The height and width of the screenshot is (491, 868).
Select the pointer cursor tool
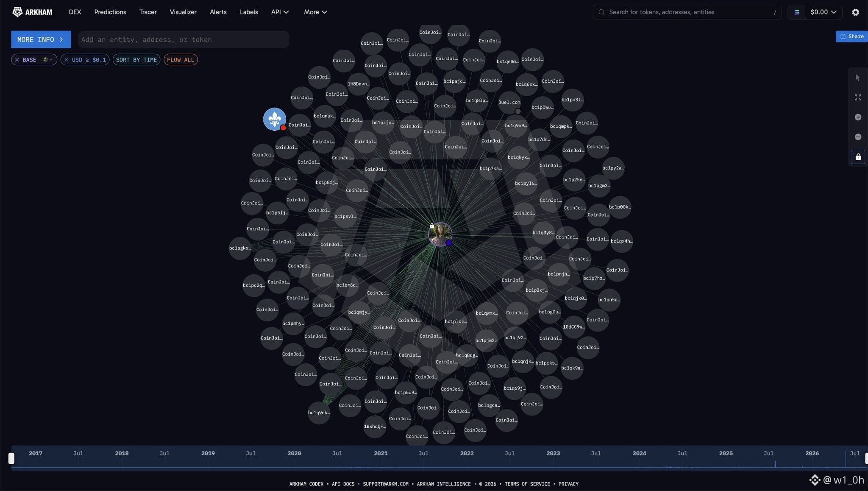858,78
